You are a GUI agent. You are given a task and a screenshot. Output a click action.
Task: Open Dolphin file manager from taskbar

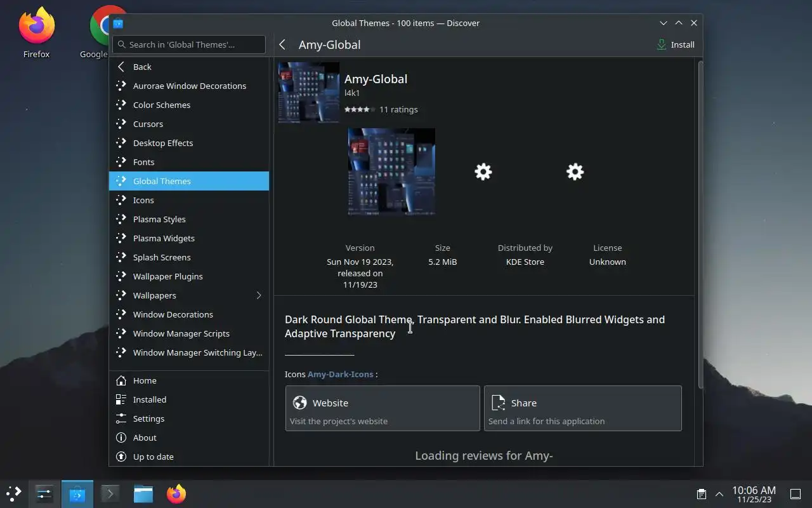coord(143,493)
